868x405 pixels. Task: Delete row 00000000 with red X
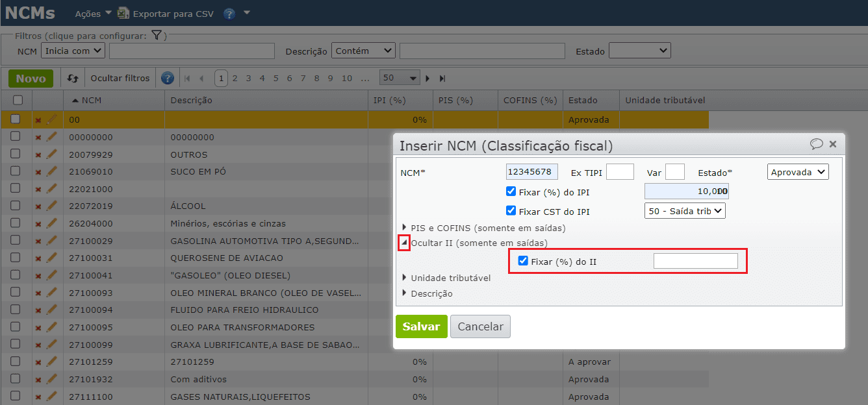38,138
